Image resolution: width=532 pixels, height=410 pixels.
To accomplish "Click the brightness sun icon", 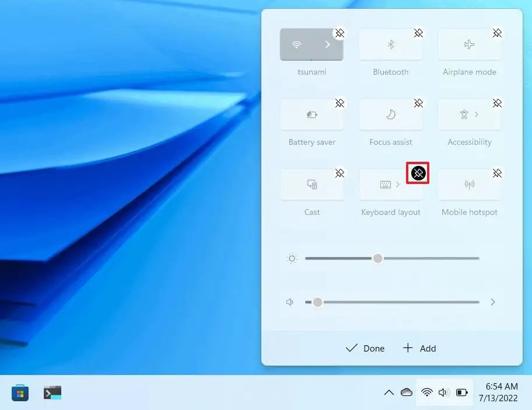I will click(290, 258).
